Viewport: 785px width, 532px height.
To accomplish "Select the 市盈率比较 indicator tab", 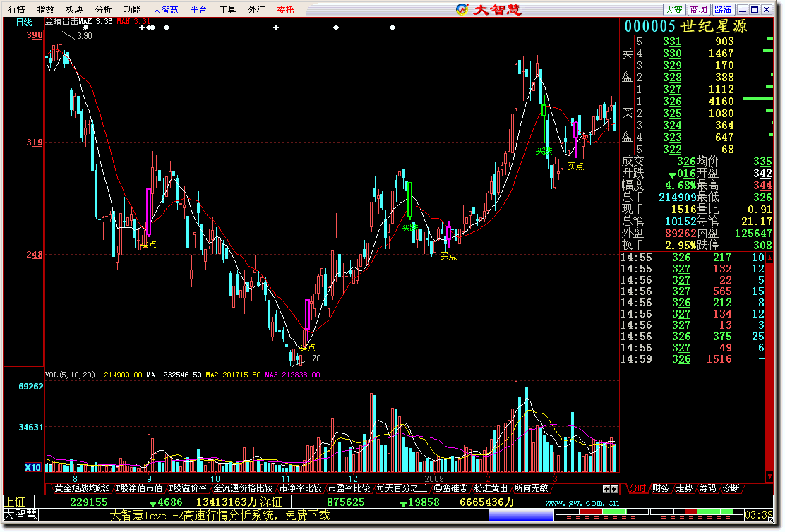I will coord(349,488).
